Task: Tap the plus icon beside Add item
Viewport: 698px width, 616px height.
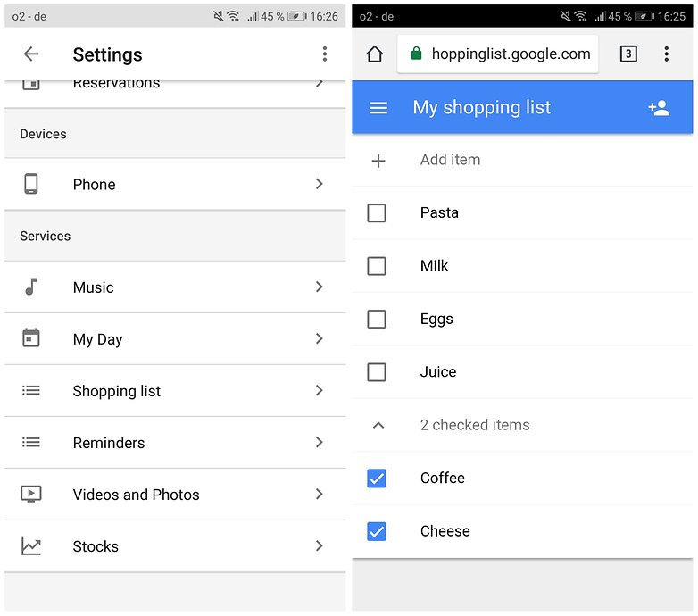Action: coord(378,161)
